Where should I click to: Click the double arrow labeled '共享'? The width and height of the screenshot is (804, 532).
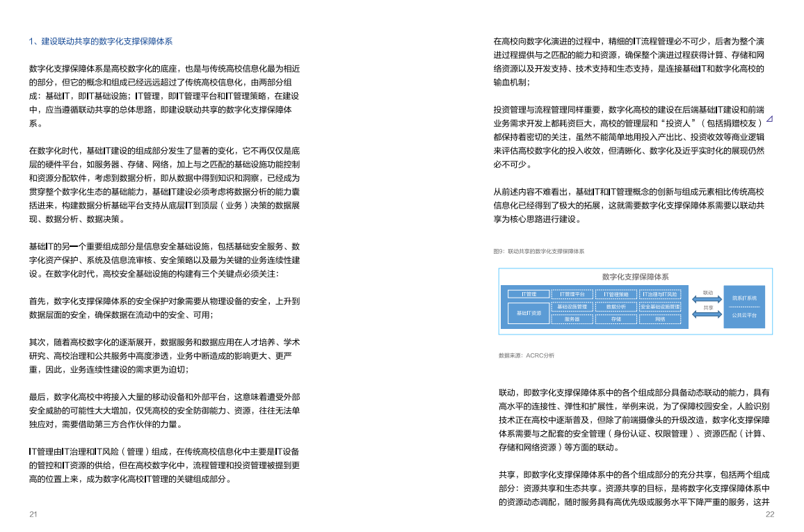tap(707, 314)
